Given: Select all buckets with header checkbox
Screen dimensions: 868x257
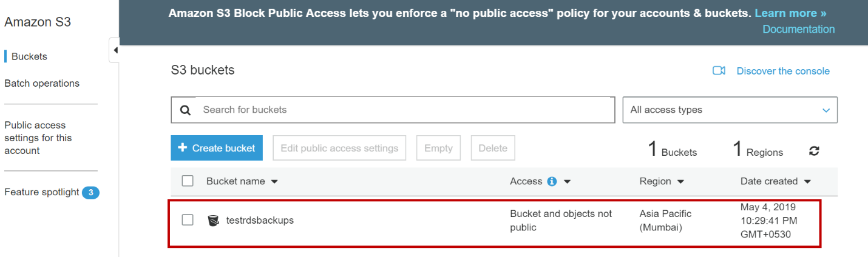Looking at the screenshot, I should pos(188,181).
